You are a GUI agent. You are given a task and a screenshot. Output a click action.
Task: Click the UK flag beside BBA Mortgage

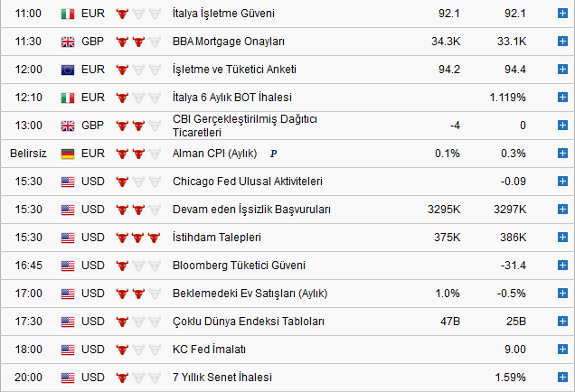[68, 42]
